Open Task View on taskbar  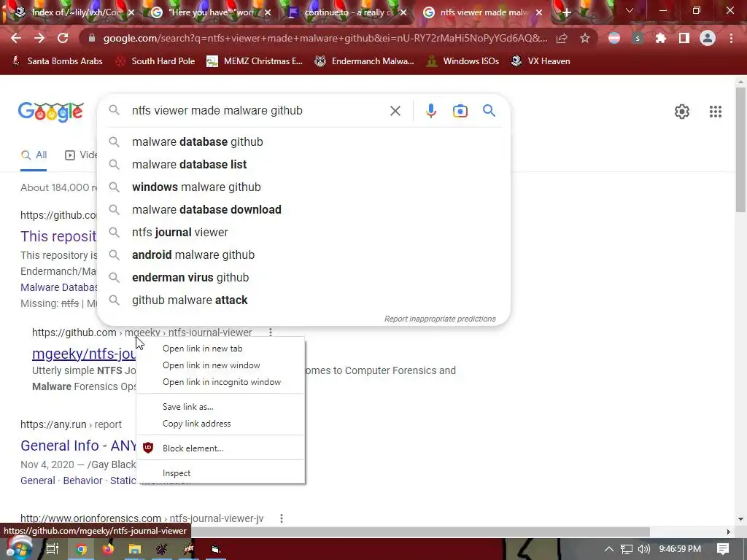tap(52, 549)
